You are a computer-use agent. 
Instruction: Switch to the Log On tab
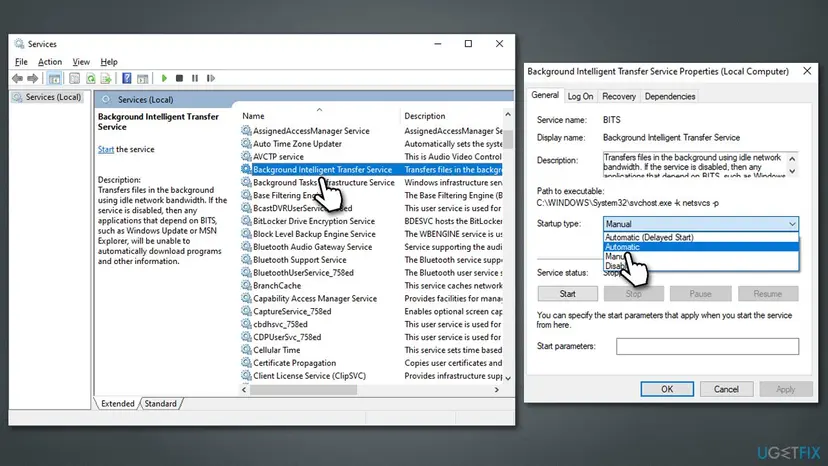580,96
